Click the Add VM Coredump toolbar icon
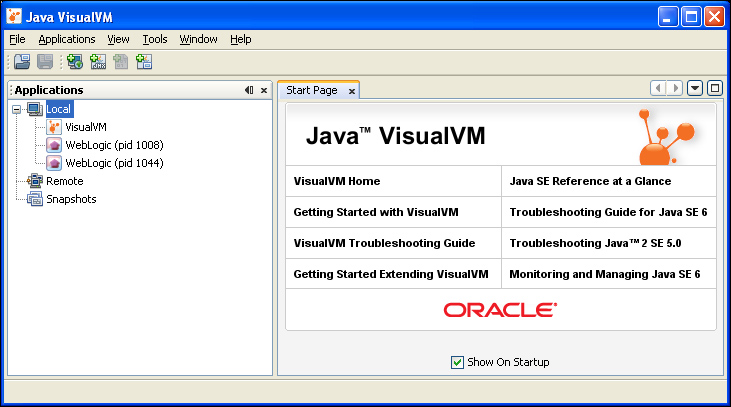The height and width of the screenshot is (407, 731). pos(121,62)
